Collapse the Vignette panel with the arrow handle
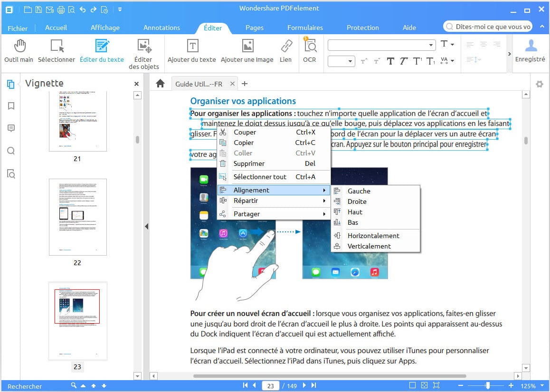The image size is (550, 392). (146, 227)
